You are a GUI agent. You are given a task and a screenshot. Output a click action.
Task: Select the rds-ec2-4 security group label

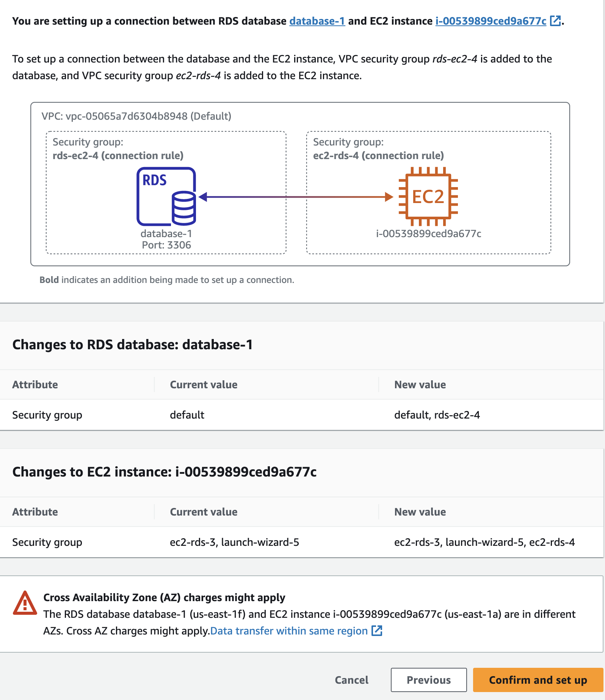118,156
